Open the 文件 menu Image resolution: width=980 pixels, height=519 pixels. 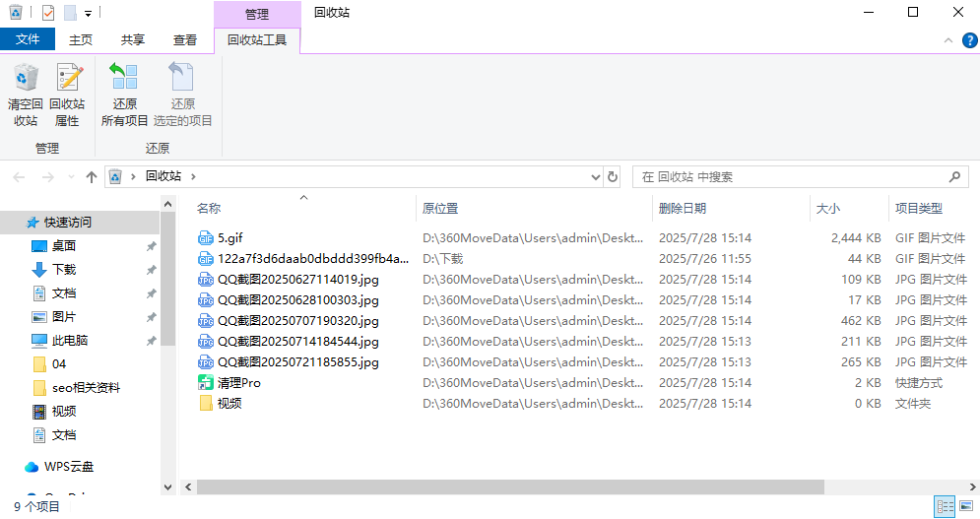coord(28,40)
